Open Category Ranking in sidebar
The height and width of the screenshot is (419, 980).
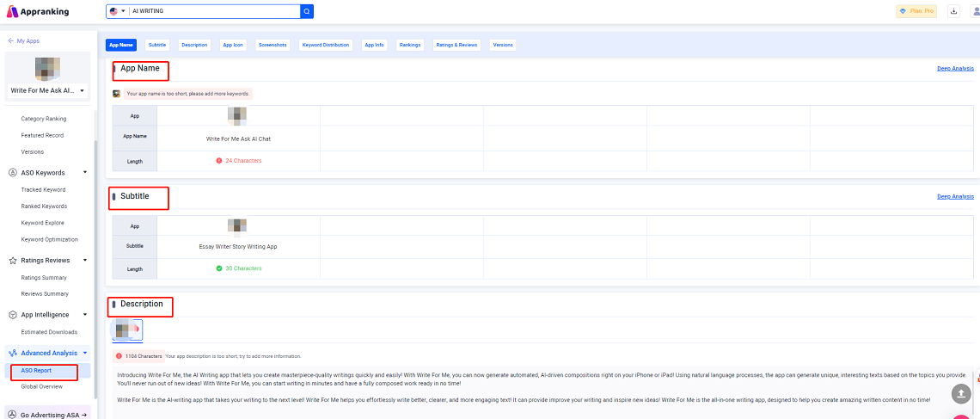click(43, 119)
